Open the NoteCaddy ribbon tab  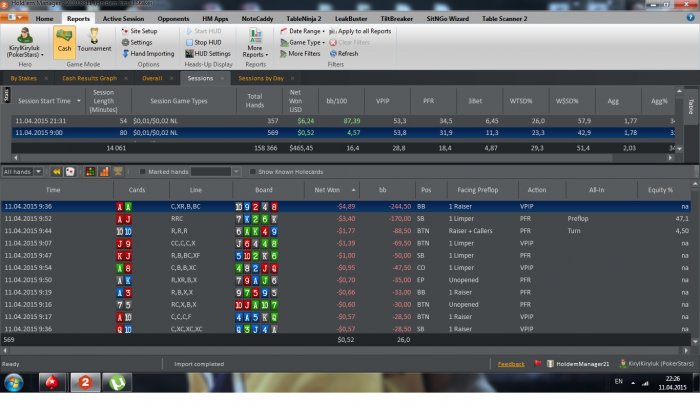click(x=257, y=19)
